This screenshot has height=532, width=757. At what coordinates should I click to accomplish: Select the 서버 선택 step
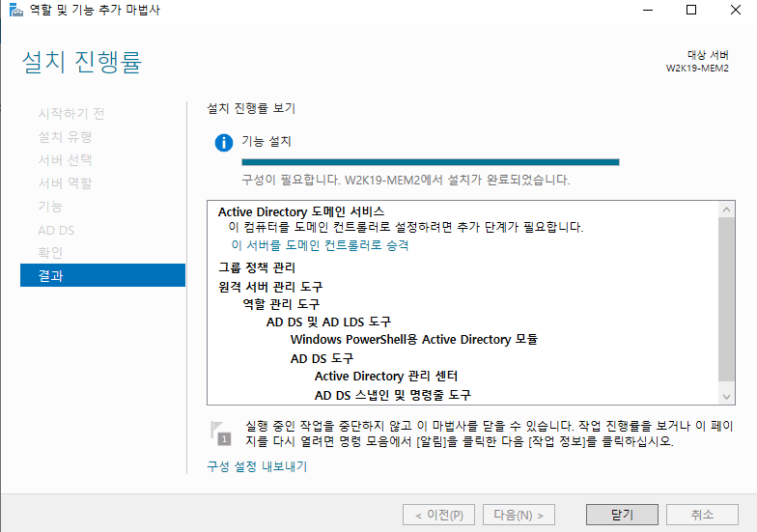click(65, 160)
